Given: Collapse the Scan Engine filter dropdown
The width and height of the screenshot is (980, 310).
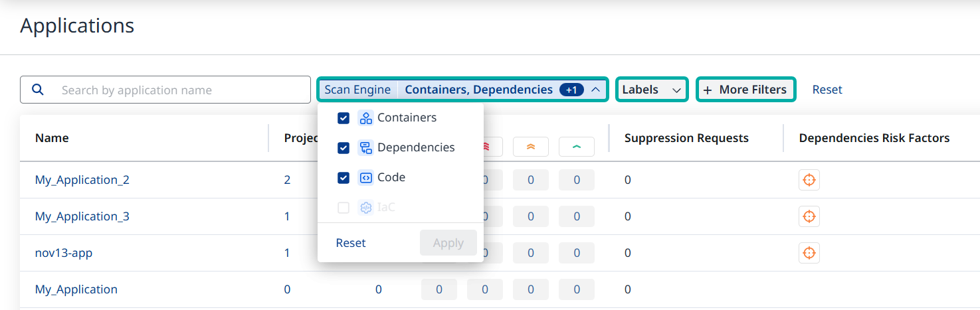Looking at the screenshot, I should 596,90.
